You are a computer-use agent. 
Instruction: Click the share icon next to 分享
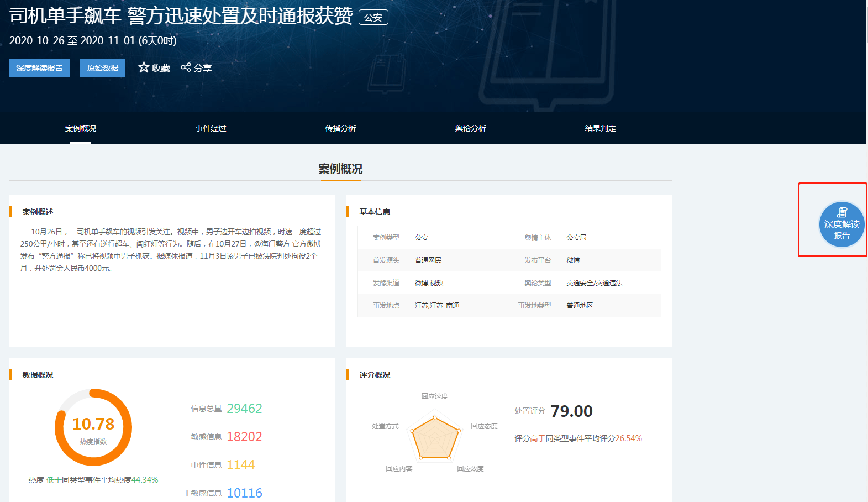point(186,67)
